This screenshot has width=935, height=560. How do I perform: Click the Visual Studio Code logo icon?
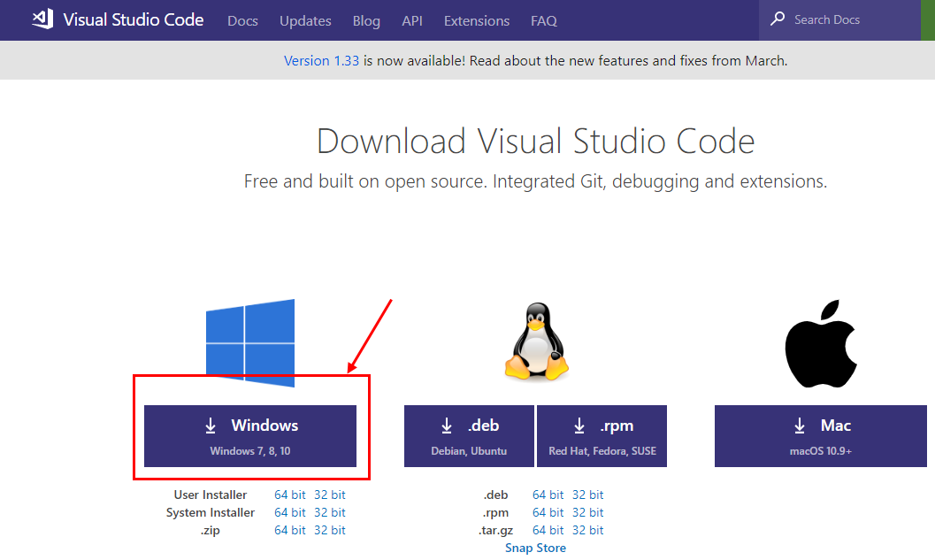coord(43,19)
